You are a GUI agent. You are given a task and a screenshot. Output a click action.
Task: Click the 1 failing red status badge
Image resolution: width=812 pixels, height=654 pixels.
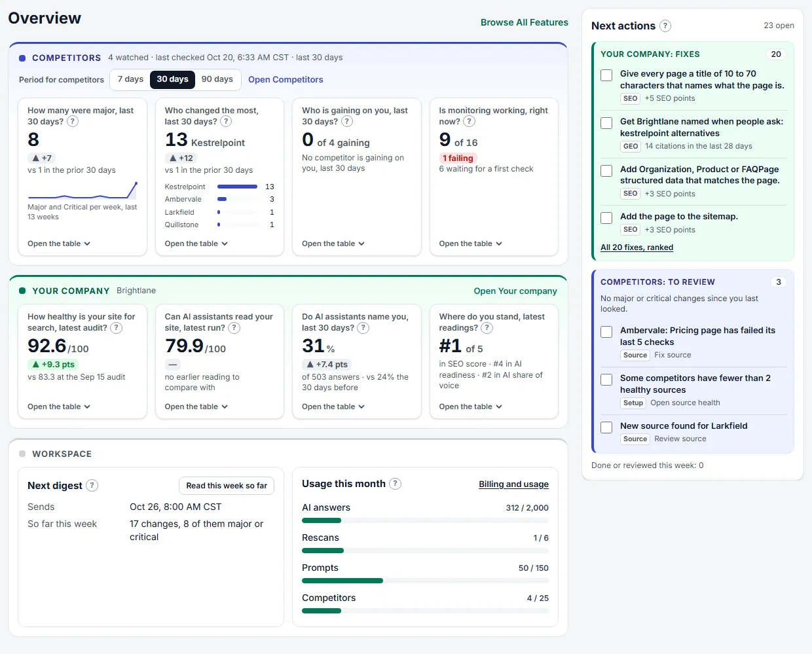pyautogui.click(x=458, y=158)
